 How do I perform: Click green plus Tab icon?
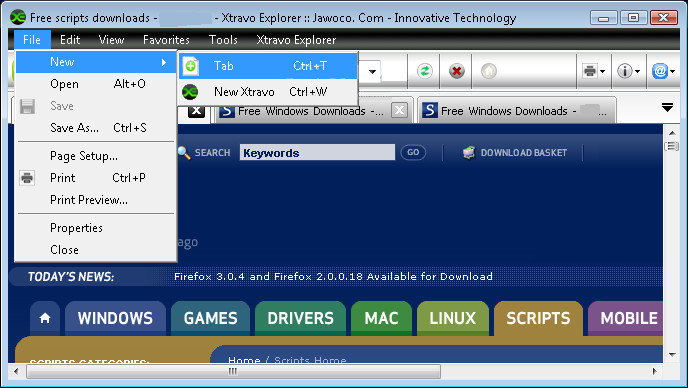click(x=191, y=66)
